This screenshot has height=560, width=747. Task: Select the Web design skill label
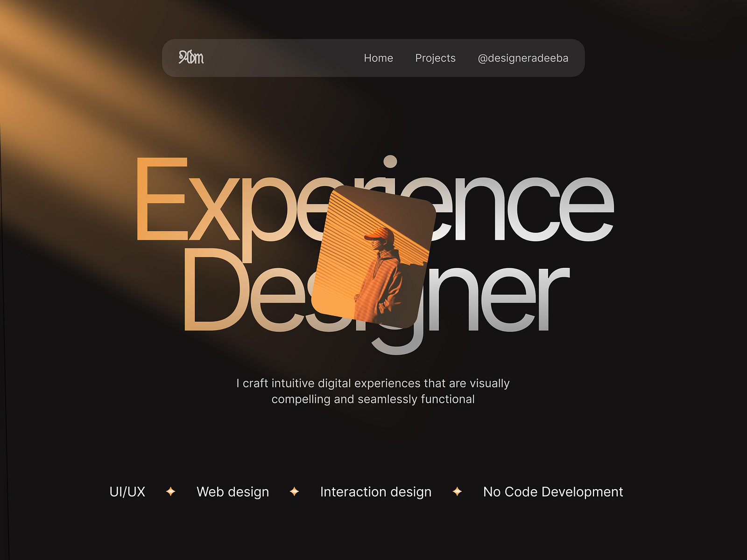point(233,491)
